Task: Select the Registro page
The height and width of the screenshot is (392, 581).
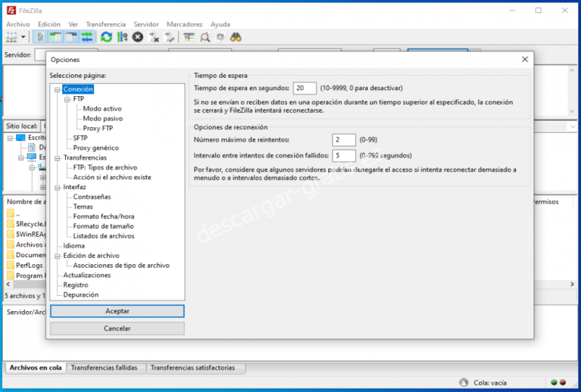Action: (76, 285)
